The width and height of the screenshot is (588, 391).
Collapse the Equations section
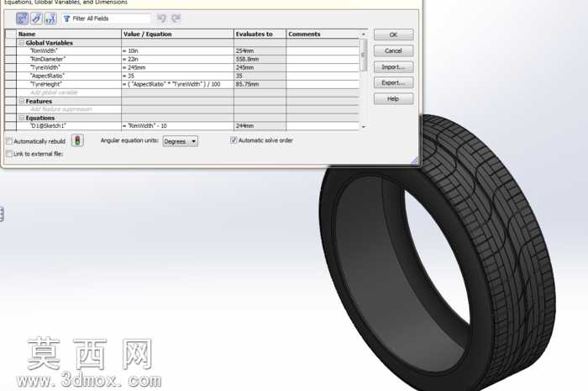coord(22,118)
